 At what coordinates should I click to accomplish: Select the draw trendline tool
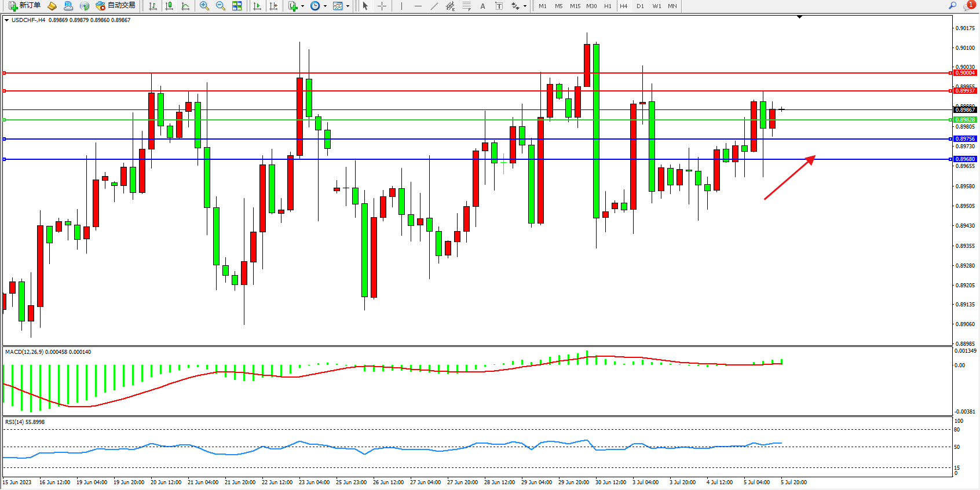tap(434, 6)
